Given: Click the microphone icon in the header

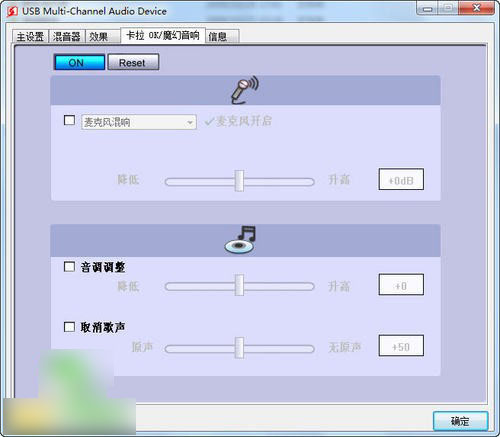Looking at the screenshot, I should (x=245, y=90).
